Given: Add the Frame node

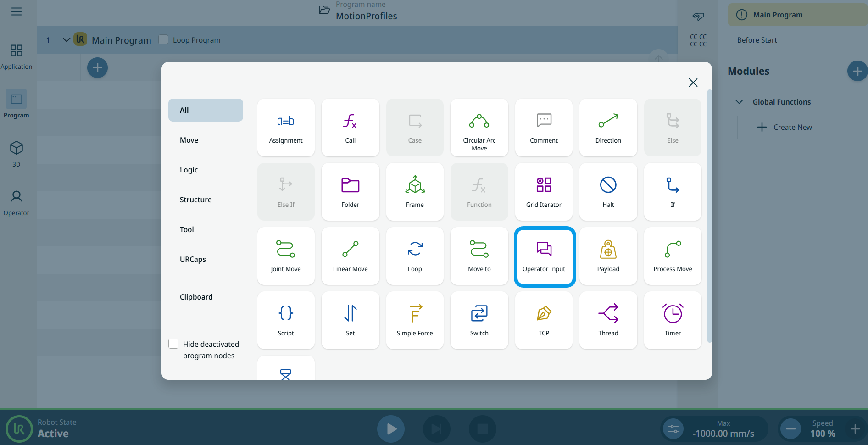Looking at the screenshot, I should point(414,192).
